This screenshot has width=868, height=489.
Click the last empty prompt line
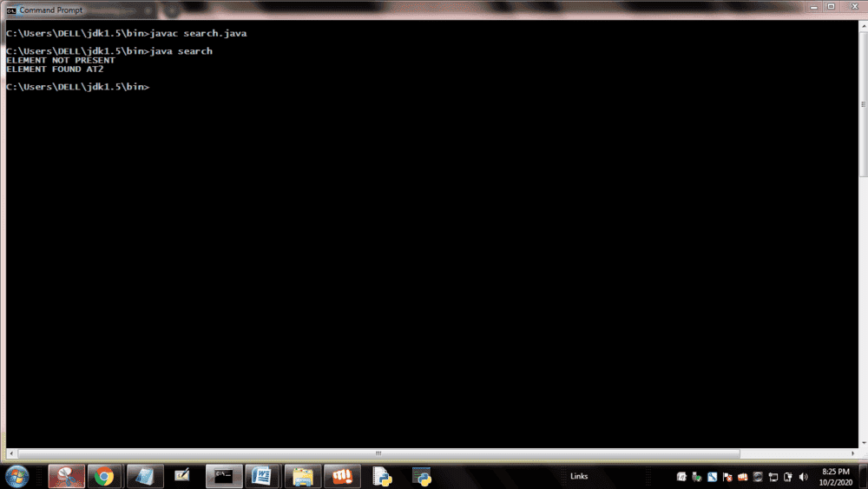[78, 87]
